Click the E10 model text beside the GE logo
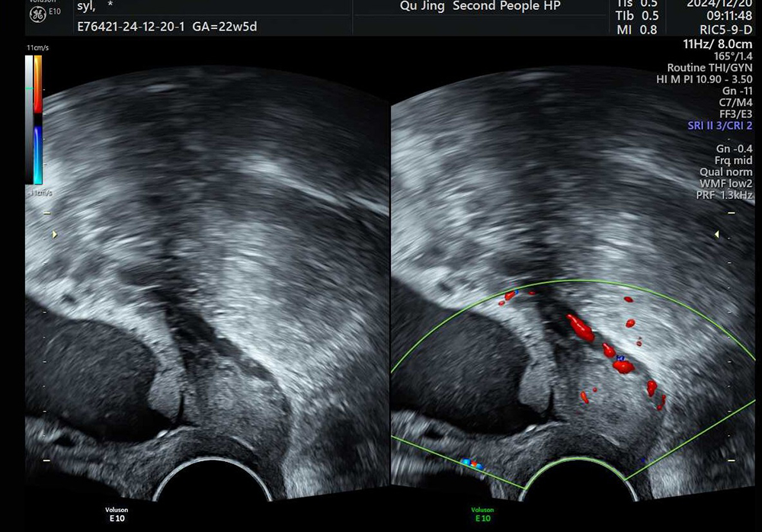Viewport: 762px width, 532px height. click(54, 11)
